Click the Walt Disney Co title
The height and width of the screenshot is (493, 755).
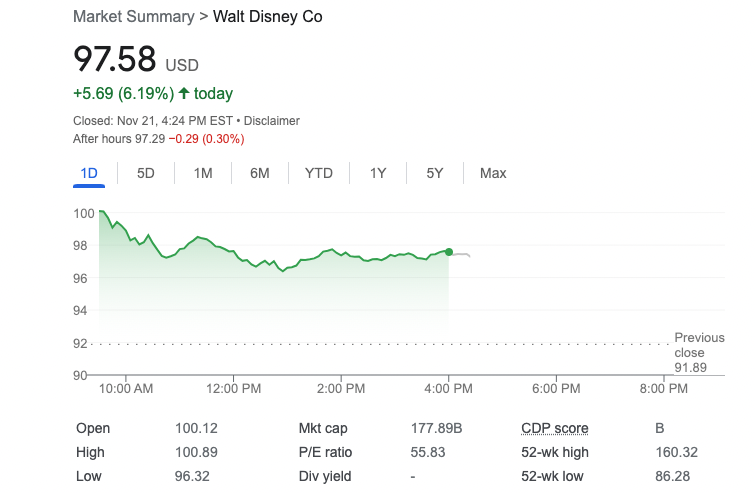point(268,17)
